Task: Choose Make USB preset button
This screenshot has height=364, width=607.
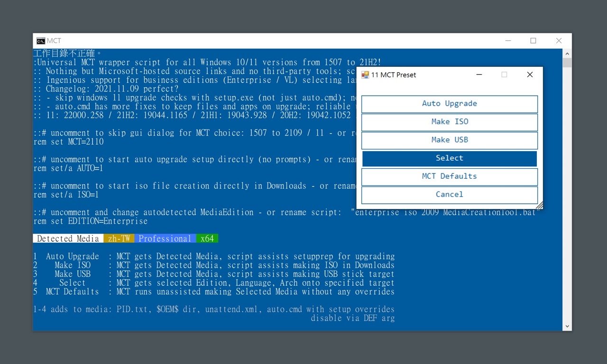Action: point(450,140)
